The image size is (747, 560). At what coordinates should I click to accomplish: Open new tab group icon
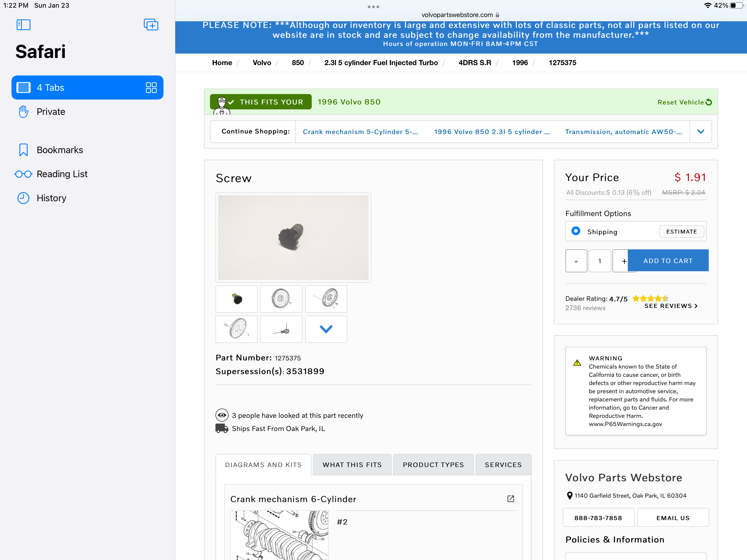[x=151, y=25]
